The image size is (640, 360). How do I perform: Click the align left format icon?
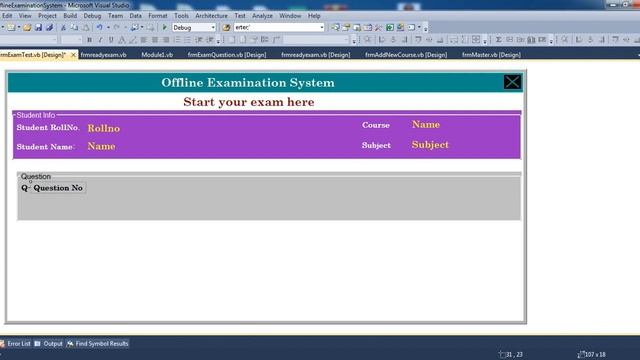click(x=144, y=40)
